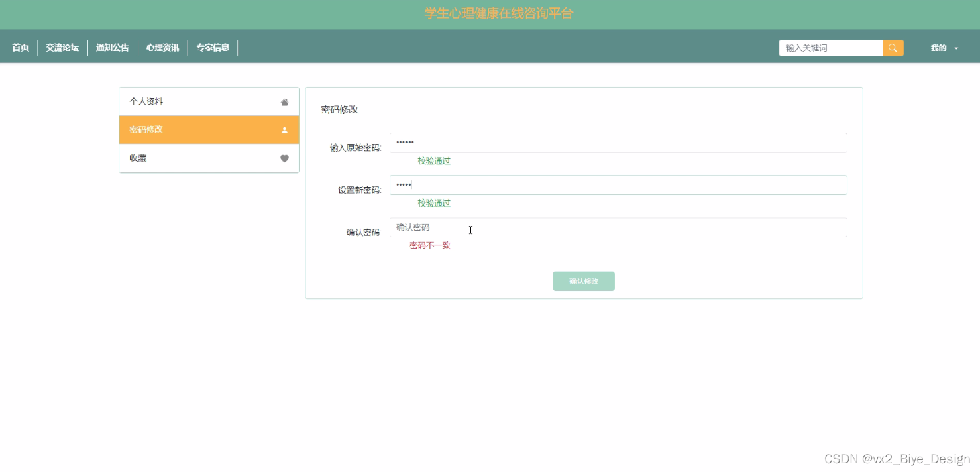The width and height of the screenshot is (980, 472).
Task: Click the 输入原始密码: field label
Action: coord(356,148)
